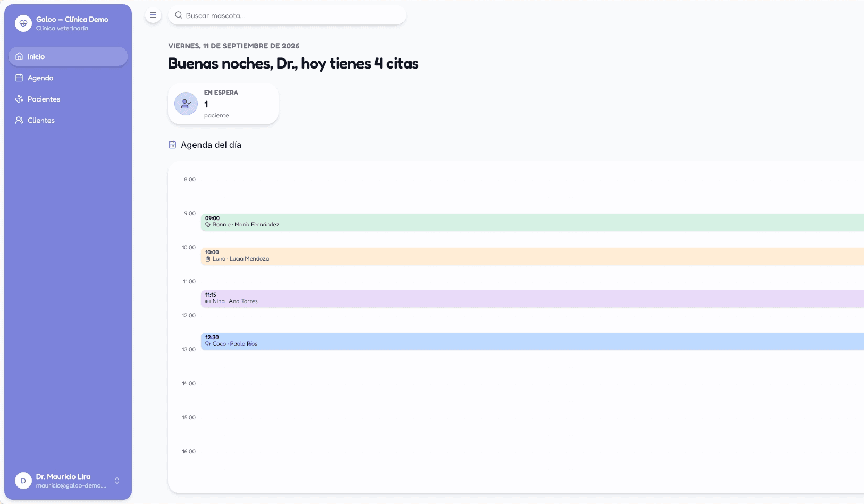Screen dimensions: 864x504
Task: Click the mauricio@galoo-demo email text
Action: 71,485
